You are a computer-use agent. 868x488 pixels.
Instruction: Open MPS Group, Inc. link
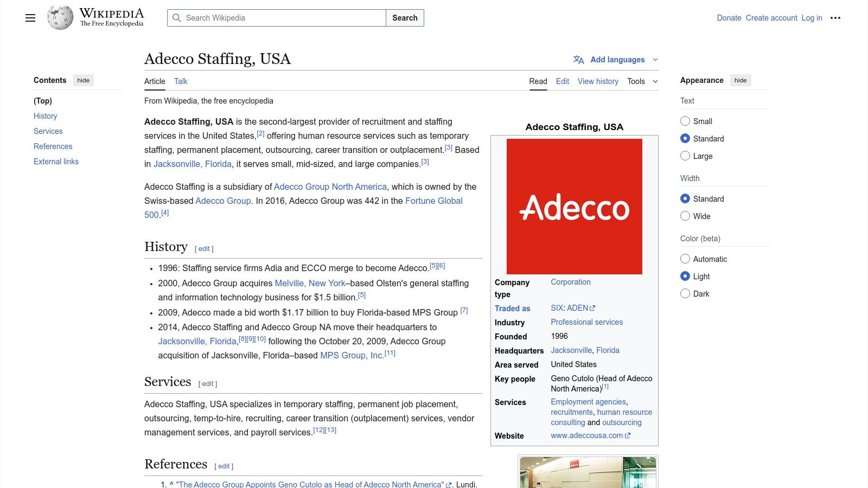click(x=352, y=355)
